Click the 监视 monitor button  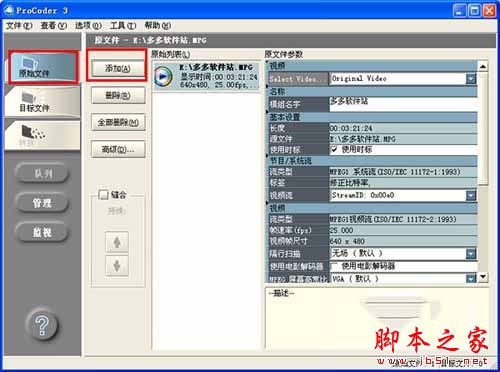click(x=43, y=232)
